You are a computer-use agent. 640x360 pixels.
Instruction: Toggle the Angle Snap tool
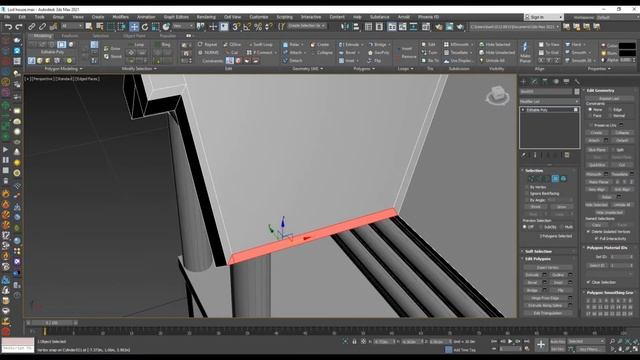click(247, 27)
